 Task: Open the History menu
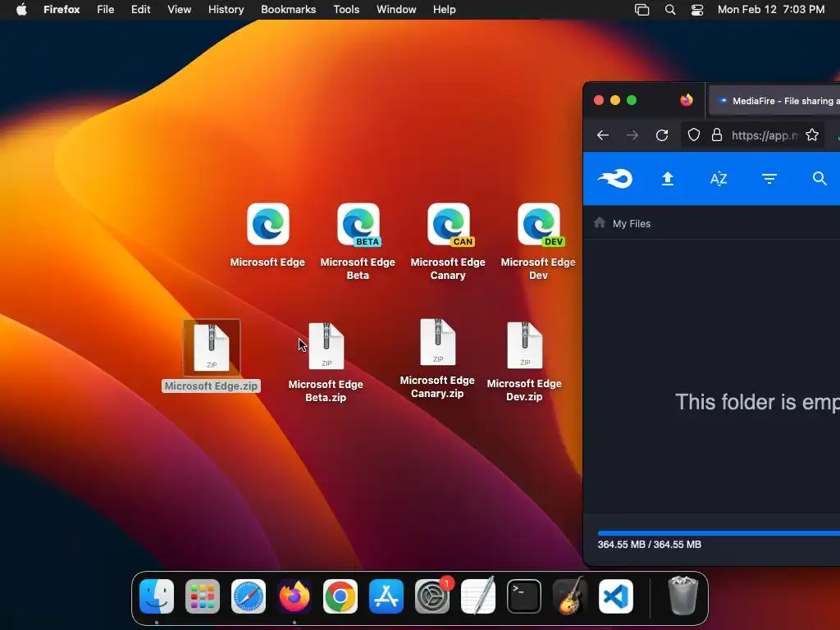pos(226,10)
